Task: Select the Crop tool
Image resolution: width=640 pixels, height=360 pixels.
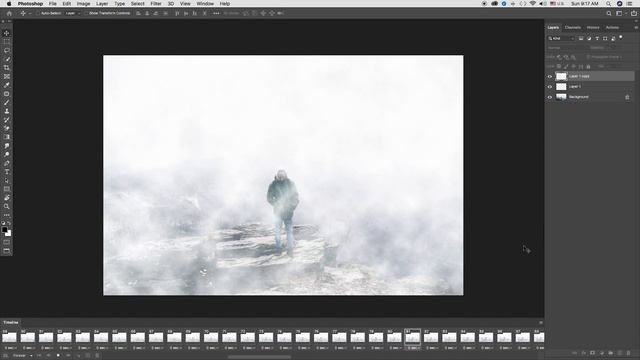Action: 7,68
